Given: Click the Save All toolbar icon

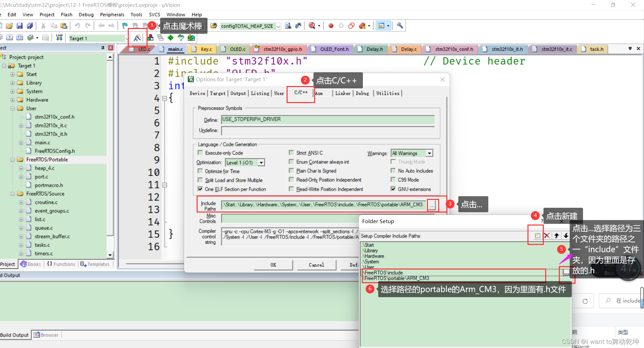Looking at the screenshot, I should coord(30,26).
